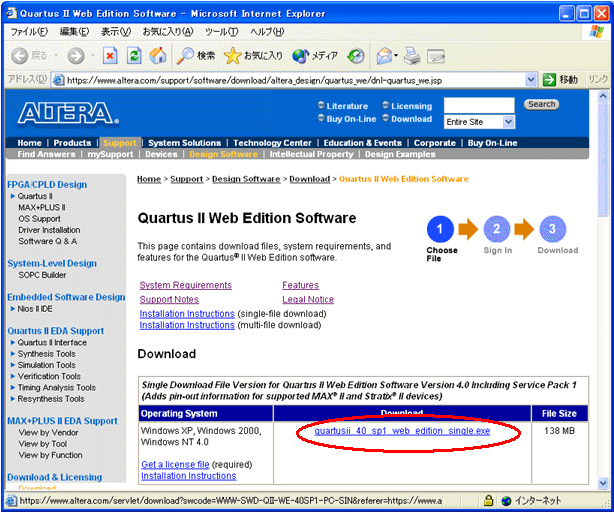The height and width of the screenshot is (512, 614).
Task: Go to the browser Home page icon
Action: (x=157, y=56)
